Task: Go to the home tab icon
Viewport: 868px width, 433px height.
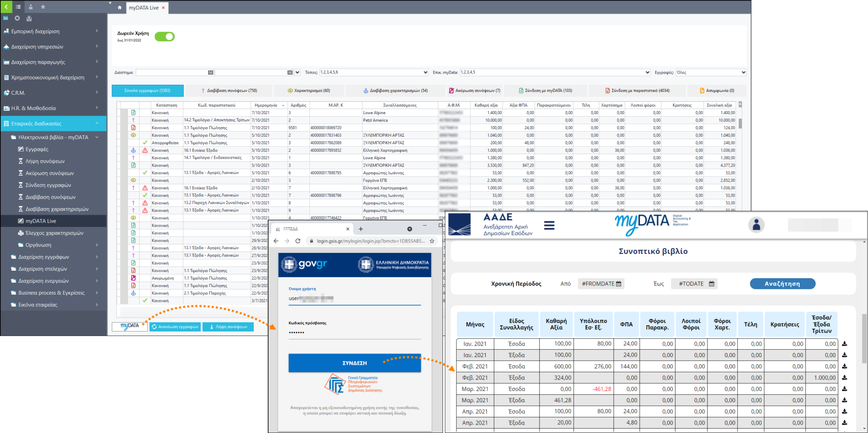Action: coord(120,7)
